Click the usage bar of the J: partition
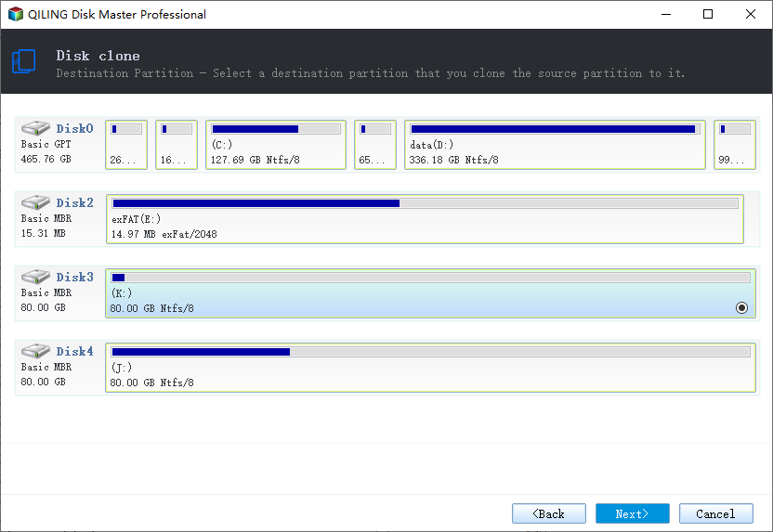Screen dimensions: 773x532 tap(431, 352)
